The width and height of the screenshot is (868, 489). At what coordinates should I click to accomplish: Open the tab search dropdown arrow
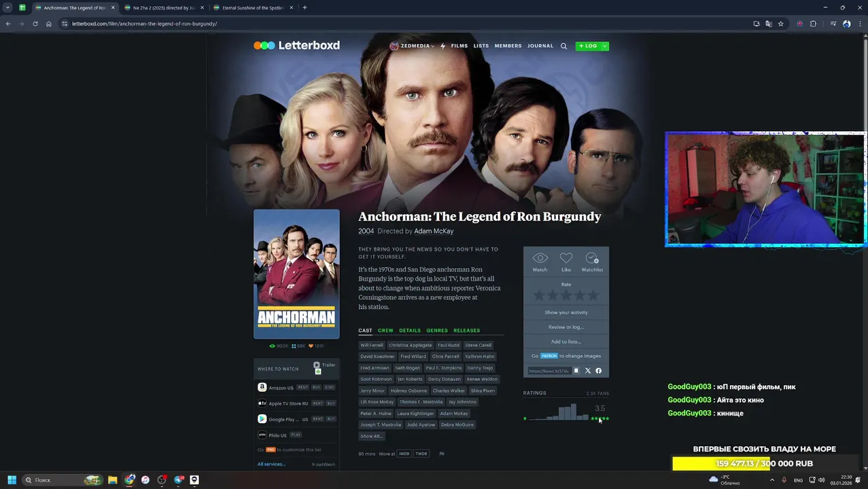pyautogui.click(x=7, y=7)
